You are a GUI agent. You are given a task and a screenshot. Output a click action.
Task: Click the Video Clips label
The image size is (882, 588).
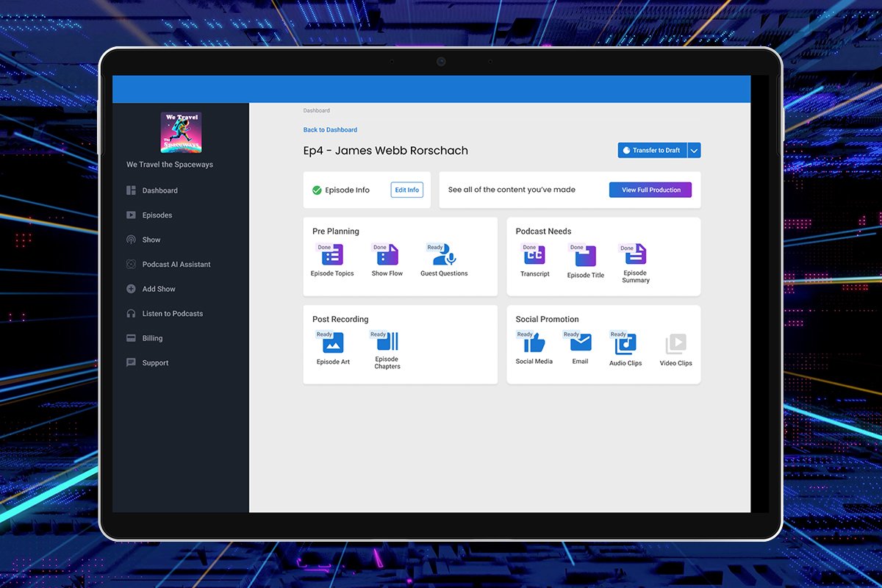coord(676,363)
